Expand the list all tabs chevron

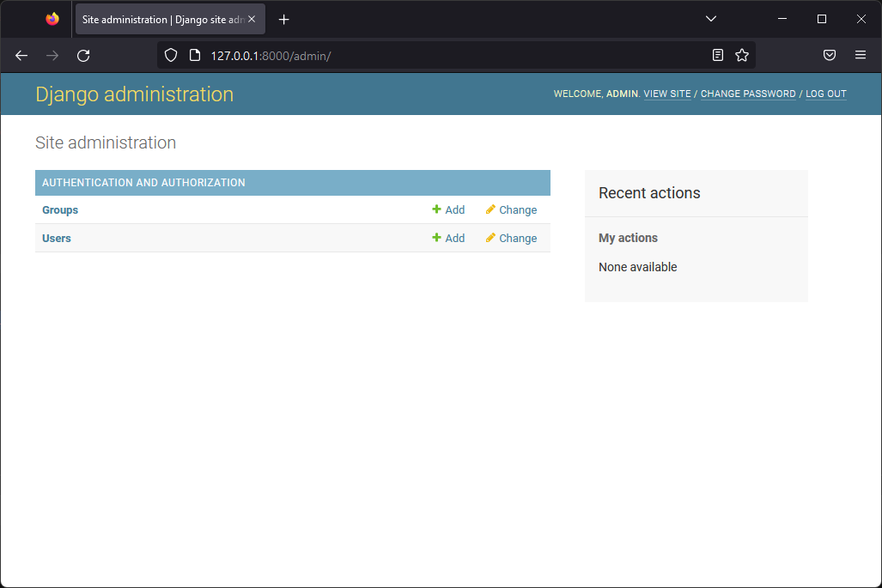[710, 19]
